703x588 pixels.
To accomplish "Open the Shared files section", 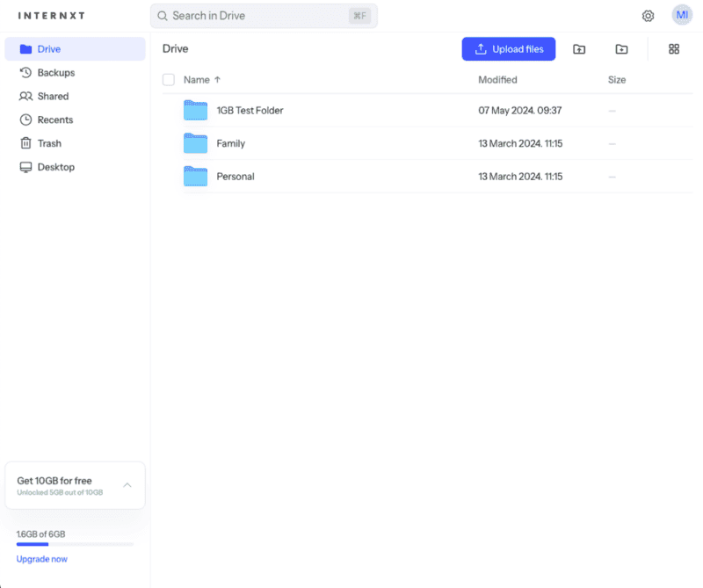I will click(x=51, y=96).
